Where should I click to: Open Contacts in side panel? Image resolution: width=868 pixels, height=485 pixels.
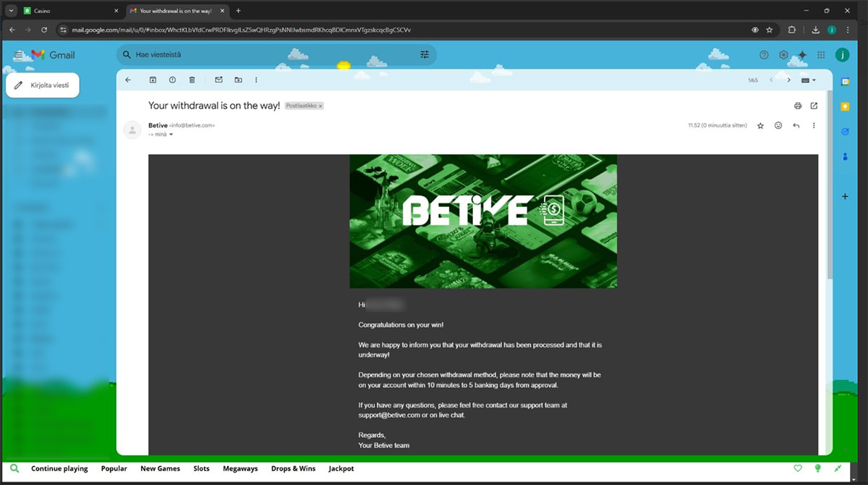pyautogui.click(x=845, y=157)
